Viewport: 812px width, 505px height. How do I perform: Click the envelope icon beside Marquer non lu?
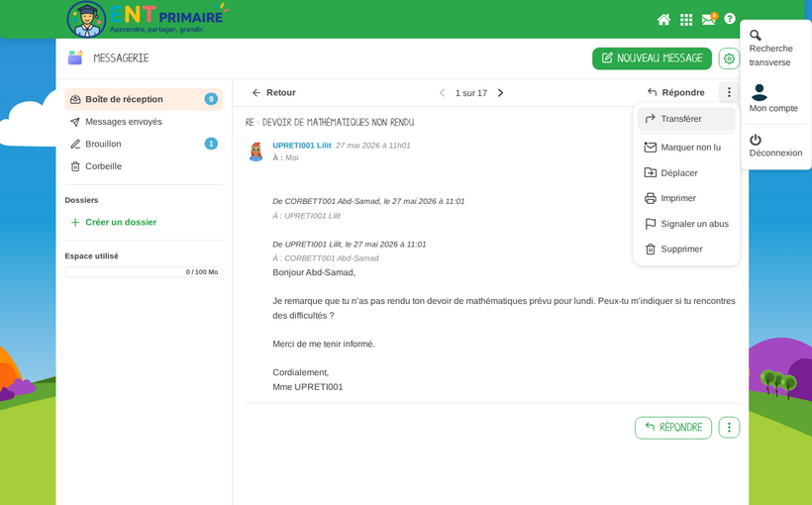click(650, 148)
